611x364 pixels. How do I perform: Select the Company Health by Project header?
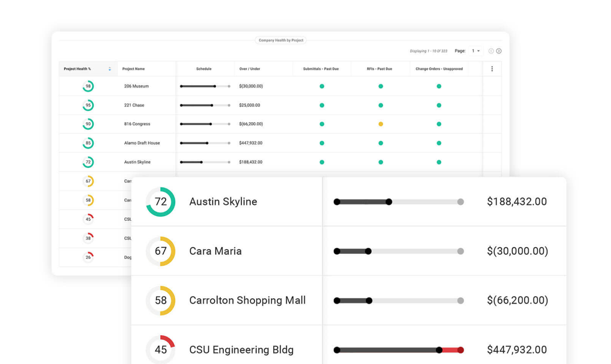click(x=280, y=40)
